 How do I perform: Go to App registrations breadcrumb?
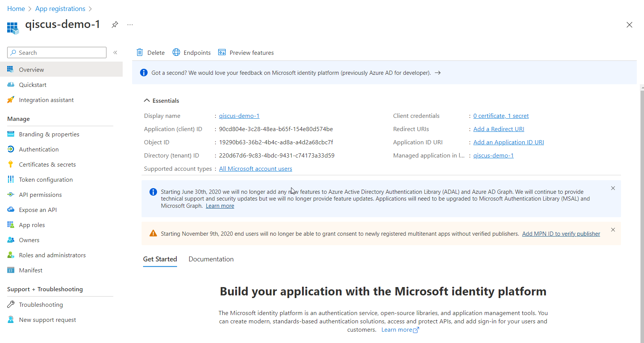coord(60,9)
